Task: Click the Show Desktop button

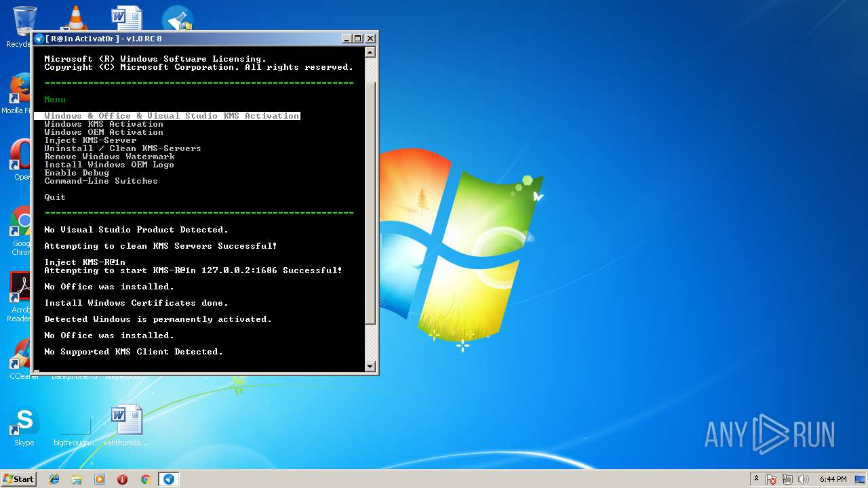Action: coord(861,479)
